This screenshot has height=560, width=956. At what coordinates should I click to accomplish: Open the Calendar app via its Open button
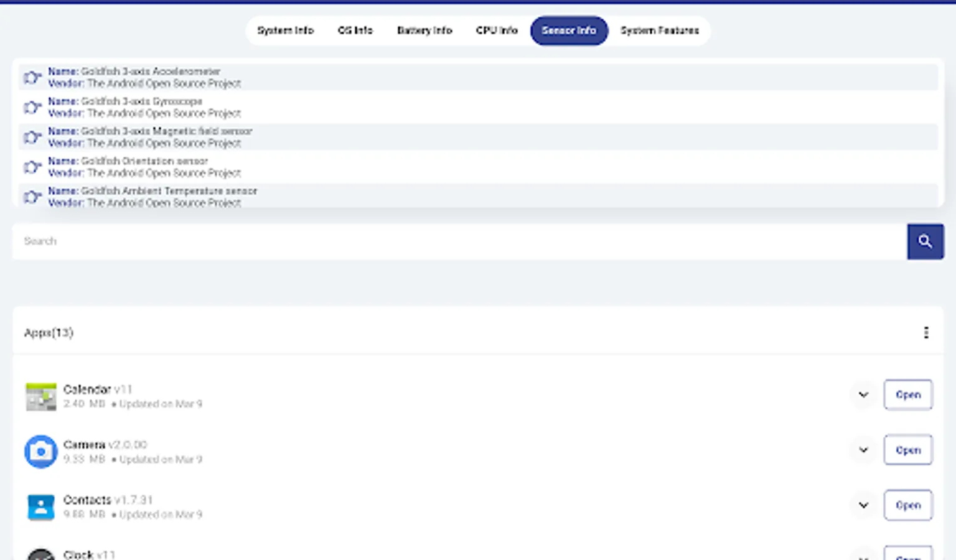click(x=908, y=394)
